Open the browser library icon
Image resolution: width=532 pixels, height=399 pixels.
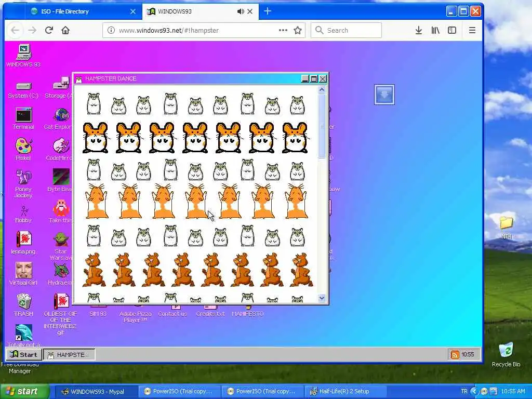[435, 30]
